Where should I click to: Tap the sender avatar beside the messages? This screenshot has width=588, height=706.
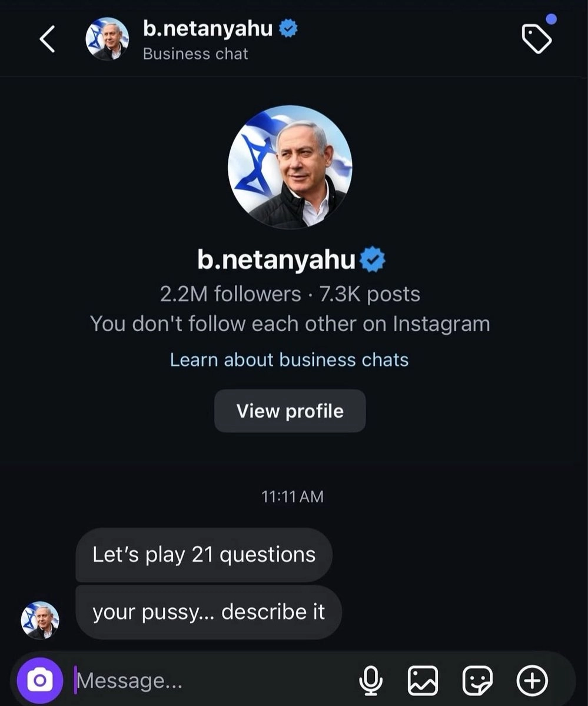coord(40,620)
